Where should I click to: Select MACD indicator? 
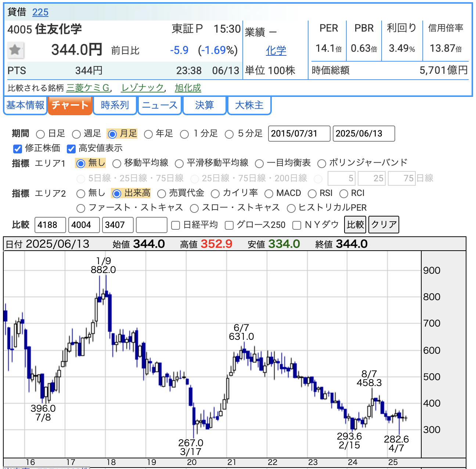pyautogui.click(x=269, y=193)
